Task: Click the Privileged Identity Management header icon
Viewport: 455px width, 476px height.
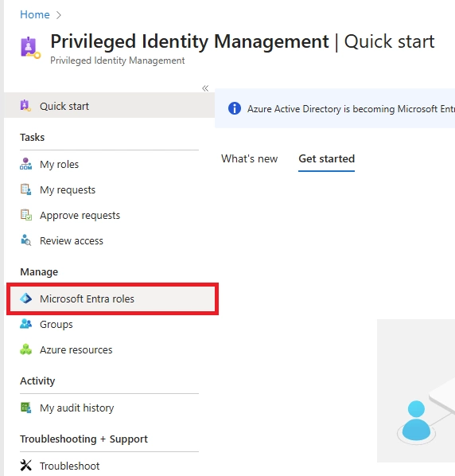Action: [x=30, y=48]
